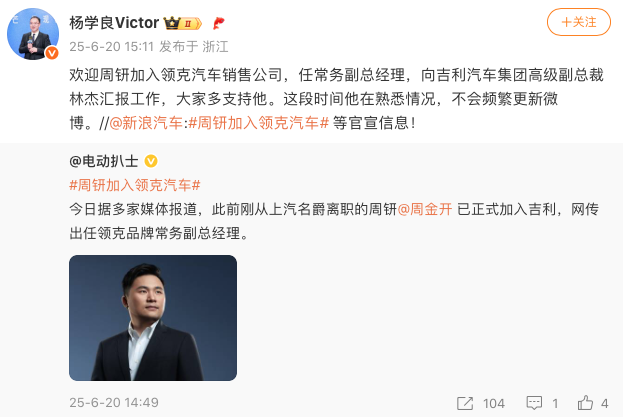This screenshot has width=623, height=417.
Task: Click the like count 4
Action: pos(604,403)
